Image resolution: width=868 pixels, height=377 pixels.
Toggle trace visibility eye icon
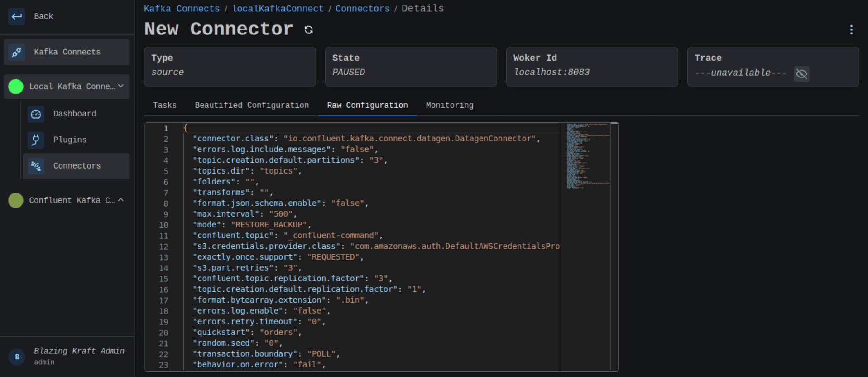pyautogui.click(x=801, y=73)
